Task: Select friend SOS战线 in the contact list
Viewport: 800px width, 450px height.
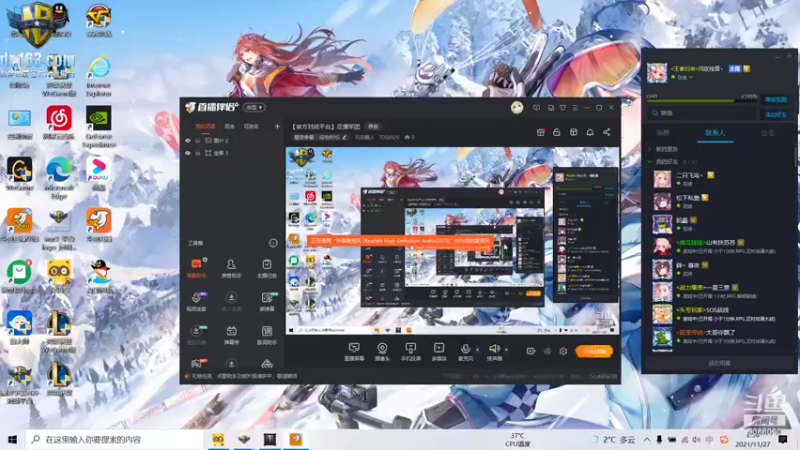Action: pyautogui.click(x=719, y=314)
